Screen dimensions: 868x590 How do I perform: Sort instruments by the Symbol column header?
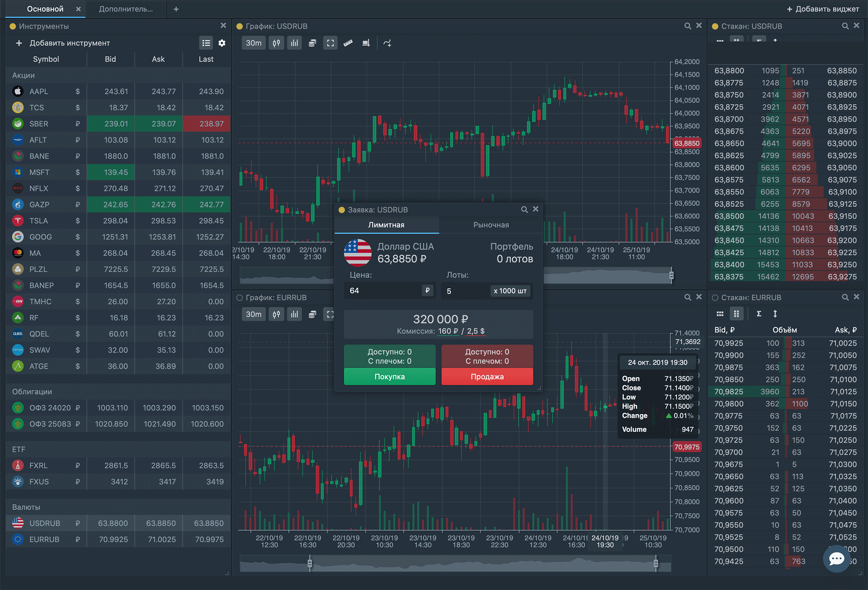click(46, 59)
